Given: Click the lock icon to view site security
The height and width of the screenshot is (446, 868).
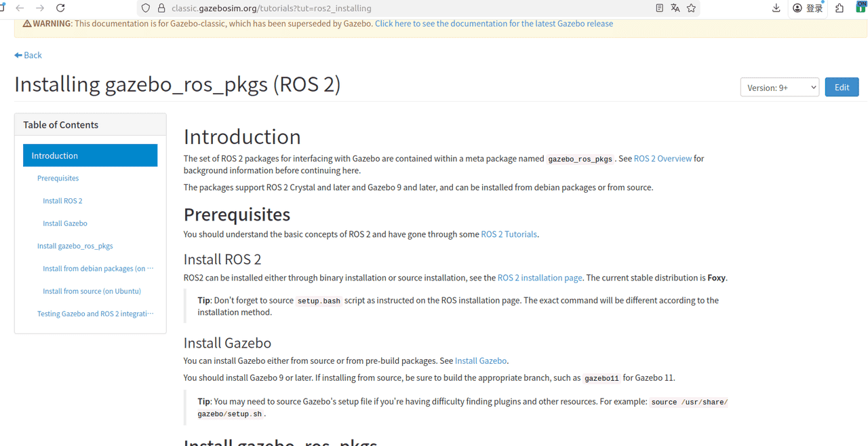Looking at the screenshot, I should [x=160, y=8].
